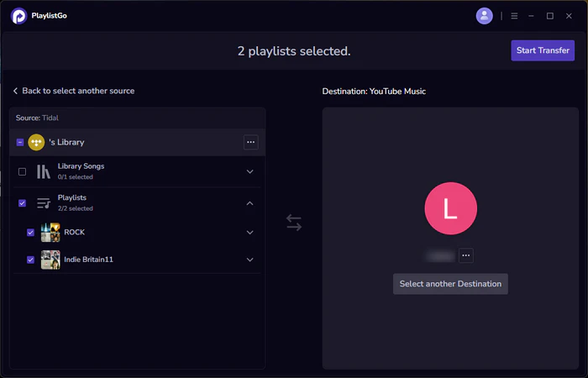Viewport: 588px width, 378px height.
Task: Click the 'Indie Britain11' playlist name
Action: pos(88,260)
